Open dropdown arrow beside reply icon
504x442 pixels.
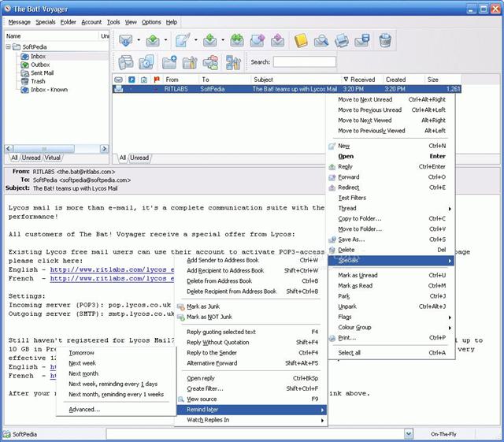pos(223,40)
